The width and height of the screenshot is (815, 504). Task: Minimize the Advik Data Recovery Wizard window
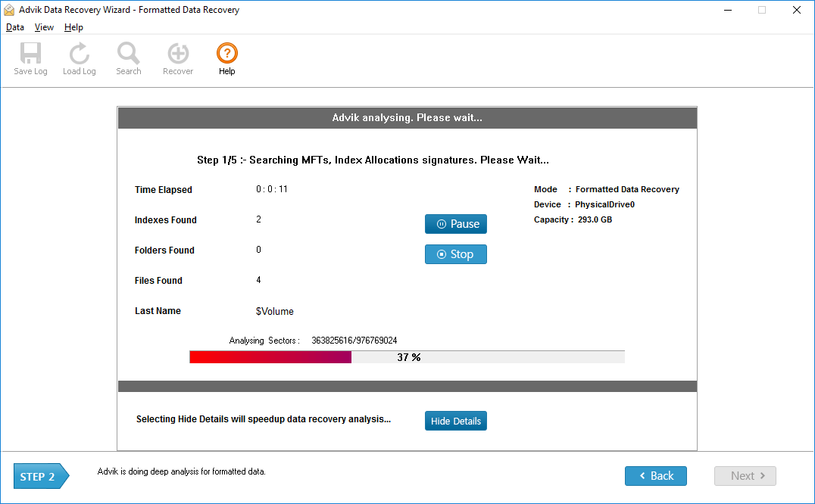click(x=727, y=10)
